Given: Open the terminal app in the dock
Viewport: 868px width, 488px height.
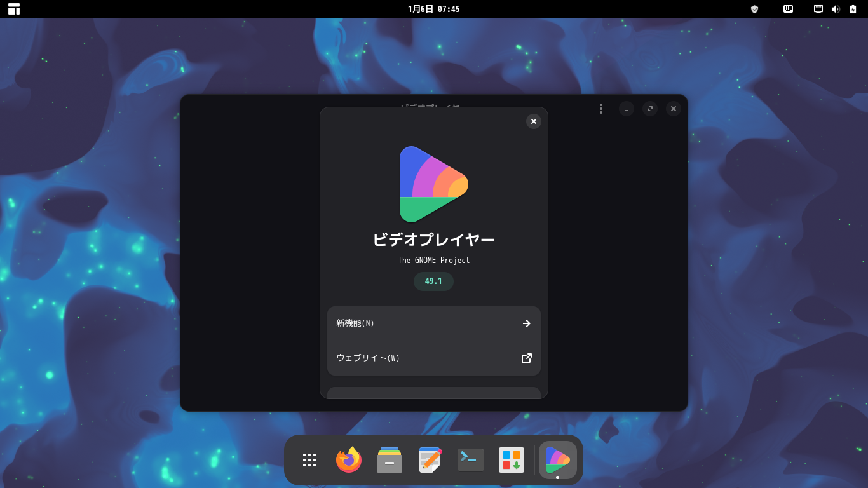Looking at the screenshot, I should point(470,459).
